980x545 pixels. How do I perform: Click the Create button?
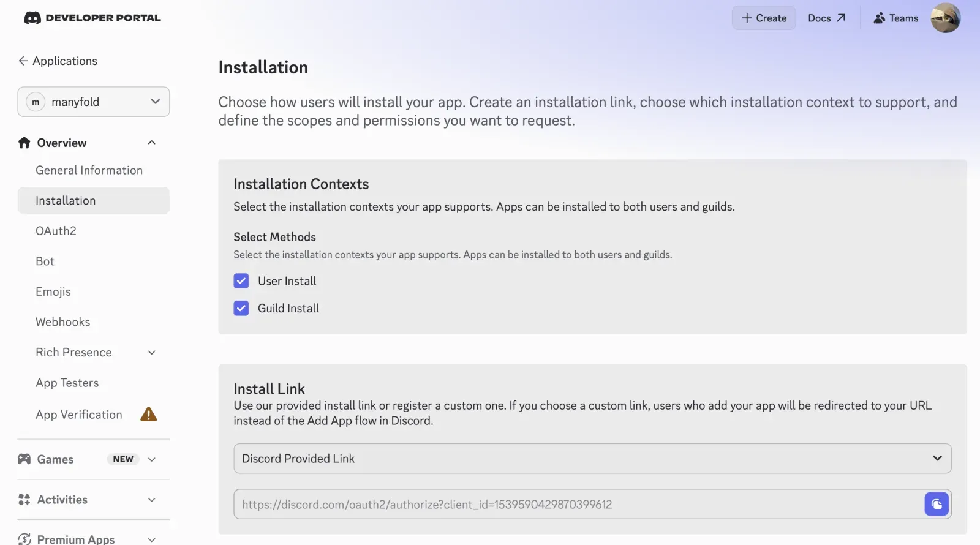[x=764, y=18]
